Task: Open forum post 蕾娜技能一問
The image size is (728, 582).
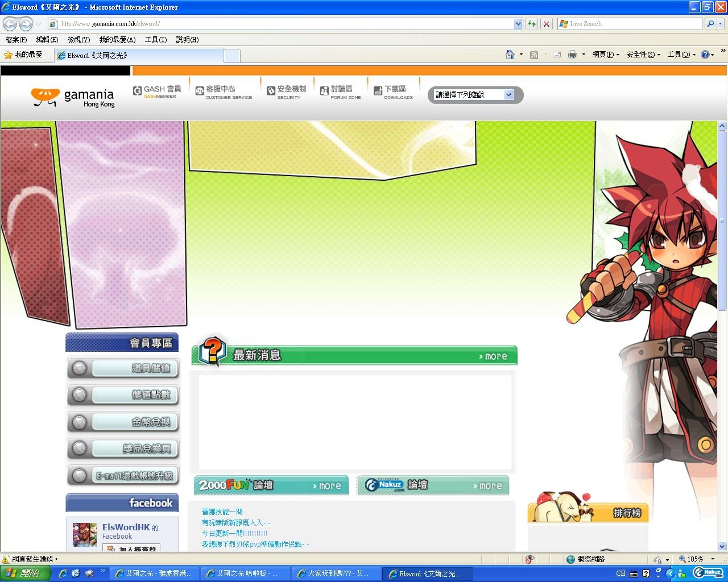Action: click(222, 512)
